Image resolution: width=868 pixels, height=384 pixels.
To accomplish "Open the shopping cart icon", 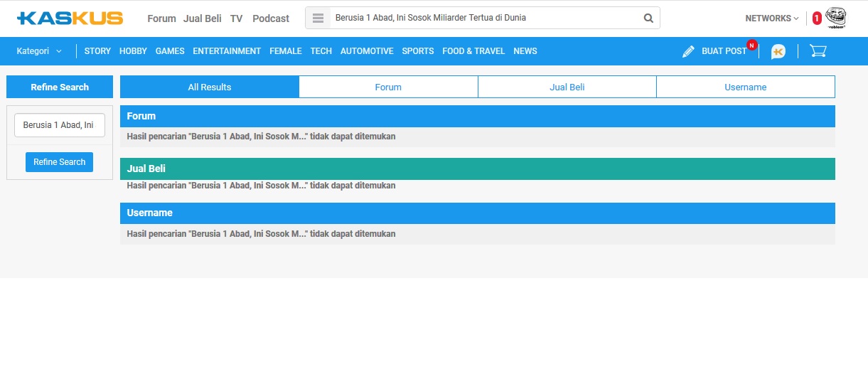I will pos(818,51).
